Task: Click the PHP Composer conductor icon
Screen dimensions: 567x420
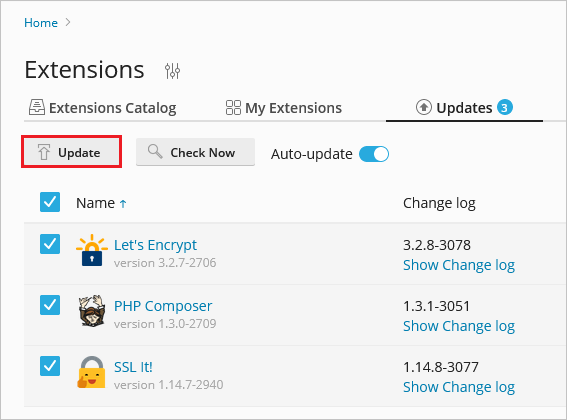Action: tap(92, 311)
